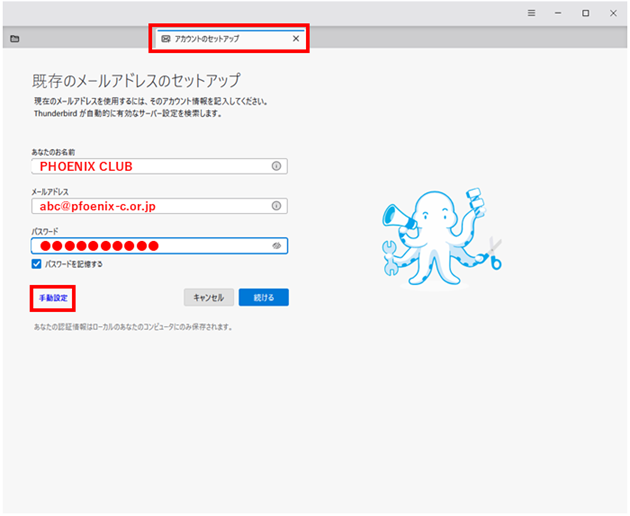Maximize the Thunderbird window
This screenshot has width=630, height=516.
coord(585,13)
